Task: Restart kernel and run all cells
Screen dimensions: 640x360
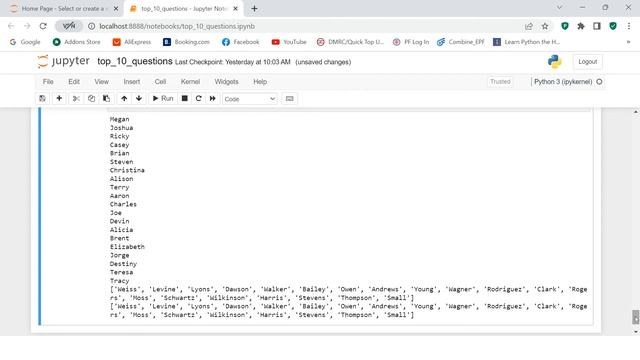Action: coord(213,99)
